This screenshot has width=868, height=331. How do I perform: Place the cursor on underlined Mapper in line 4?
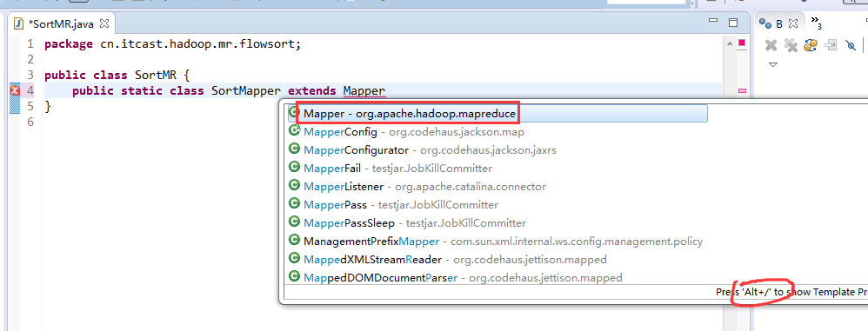pyautogui.click(x=364, y=90)
